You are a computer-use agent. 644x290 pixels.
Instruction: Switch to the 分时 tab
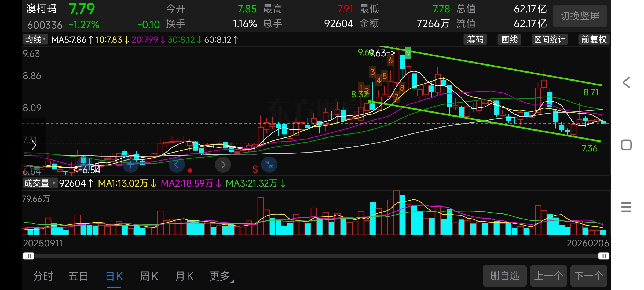[43, 276]
